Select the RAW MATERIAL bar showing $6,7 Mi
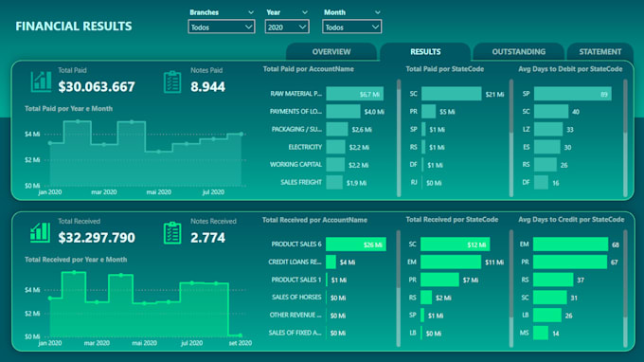 pos(355,94)
